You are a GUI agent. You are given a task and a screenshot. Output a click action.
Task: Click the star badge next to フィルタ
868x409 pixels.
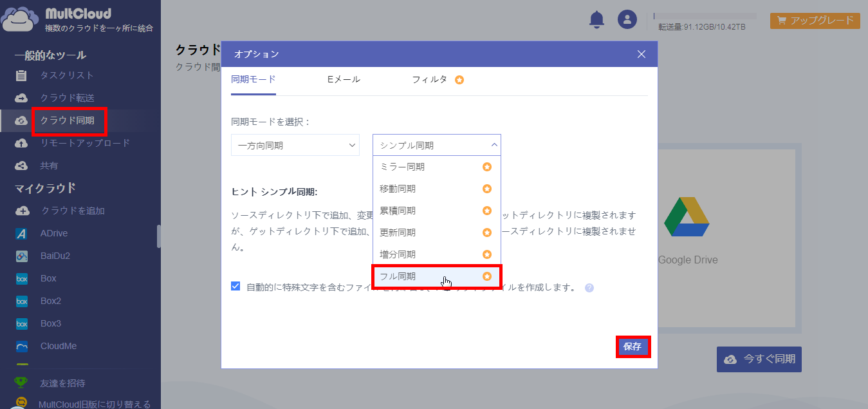[459, 81]
